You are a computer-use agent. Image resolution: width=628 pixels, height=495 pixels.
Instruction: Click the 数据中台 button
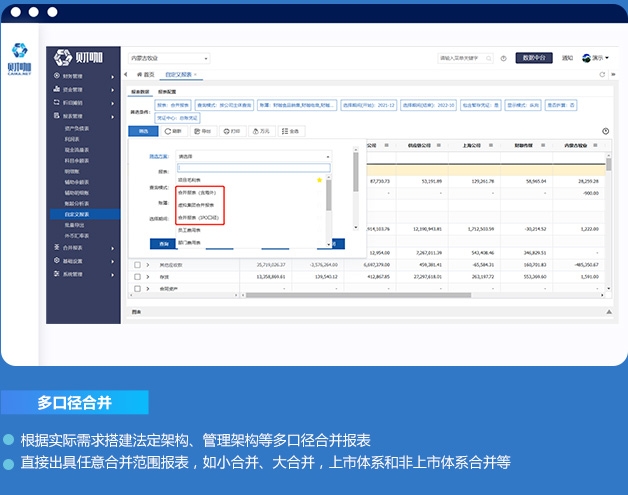coord(534,58)
